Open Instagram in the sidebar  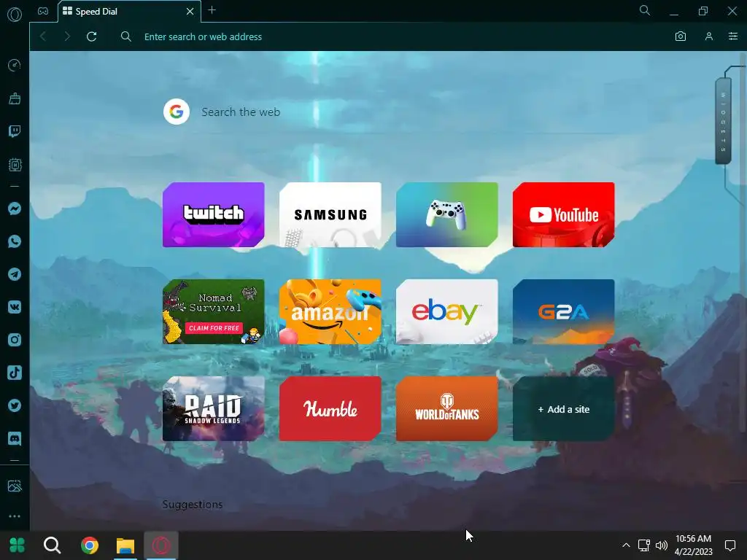point(15,340)
